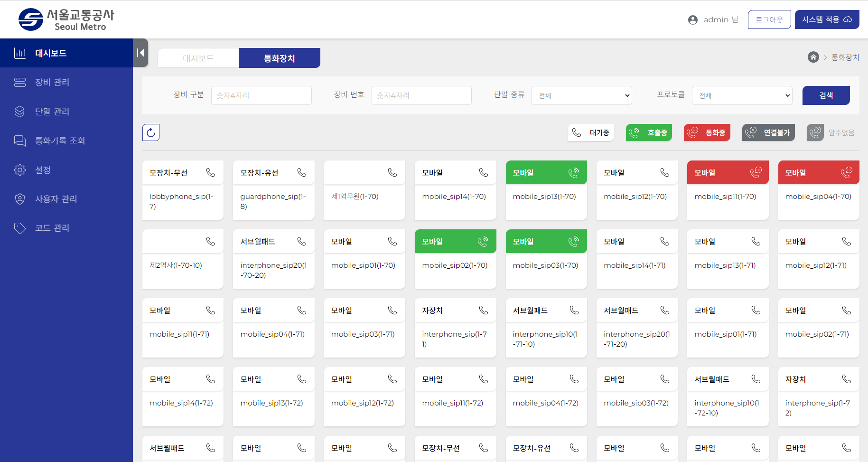
Task: Open 단말 관리 in the sidebar
Action: point(66,112)
